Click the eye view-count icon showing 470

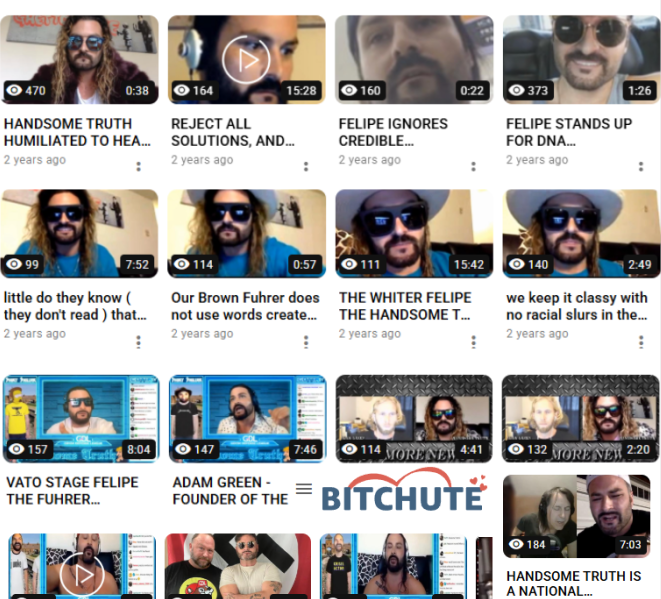click(x=14, y=90)
